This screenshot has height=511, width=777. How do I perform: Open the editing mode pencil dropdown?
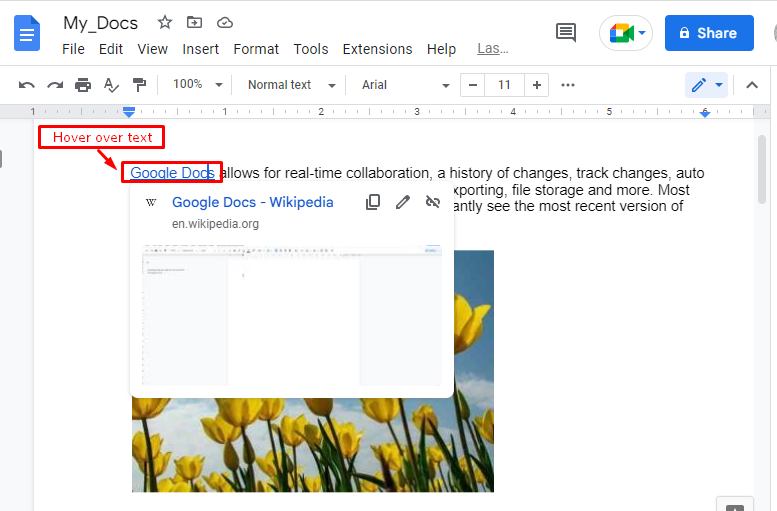tap(706, 85)
